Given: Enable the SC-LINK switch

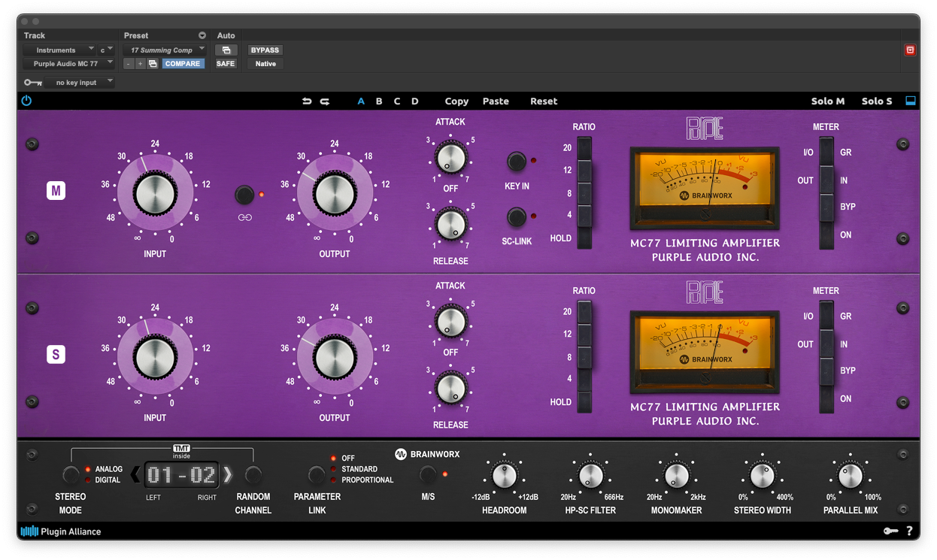Looking at the screenshot, I should [x=517, y=217].
